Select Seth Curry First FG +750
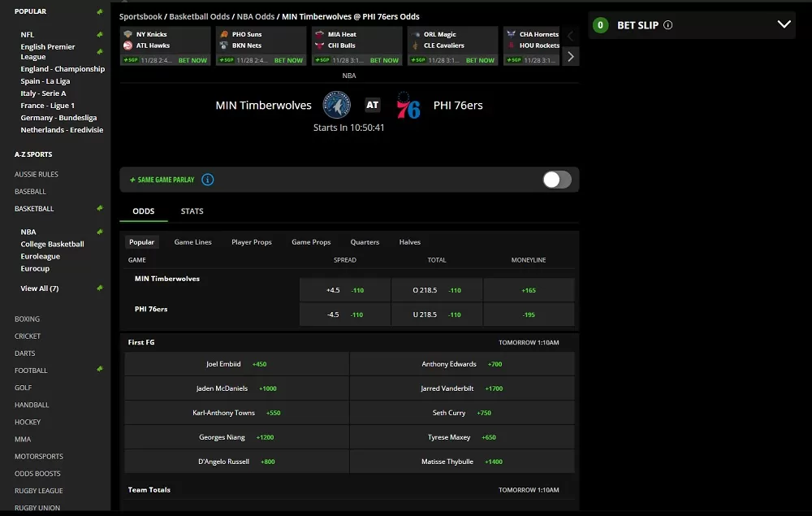Screen dimensions: 812x516 [462, 412]
